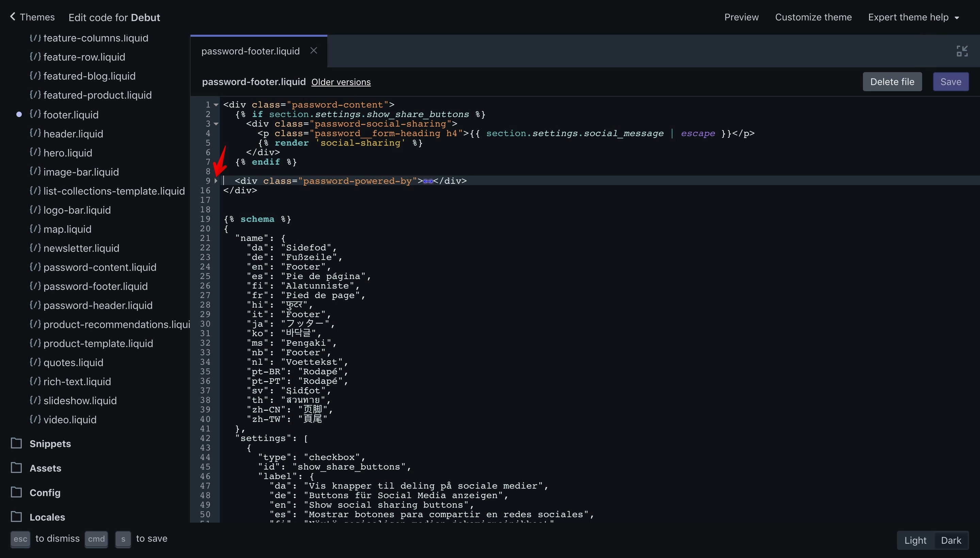Screen dimensions: 980x558
Task: Open Older versions link
Action: 341,82
